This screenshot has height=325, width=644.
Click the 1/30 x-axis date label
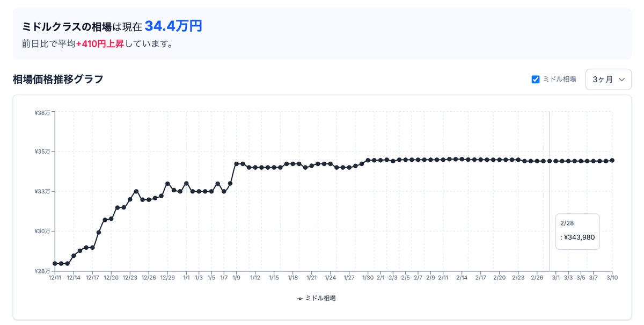(x=368, y=278)
